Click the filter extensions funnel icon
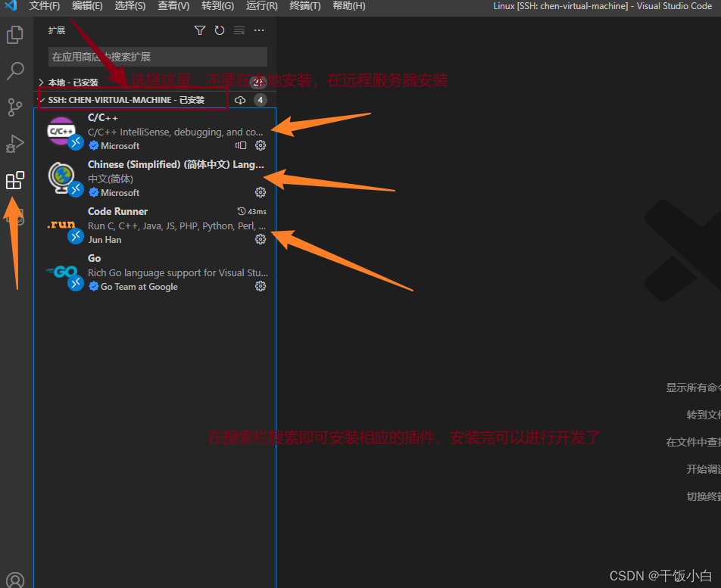This screenshot has height=588, width=721. pos(200,30)
